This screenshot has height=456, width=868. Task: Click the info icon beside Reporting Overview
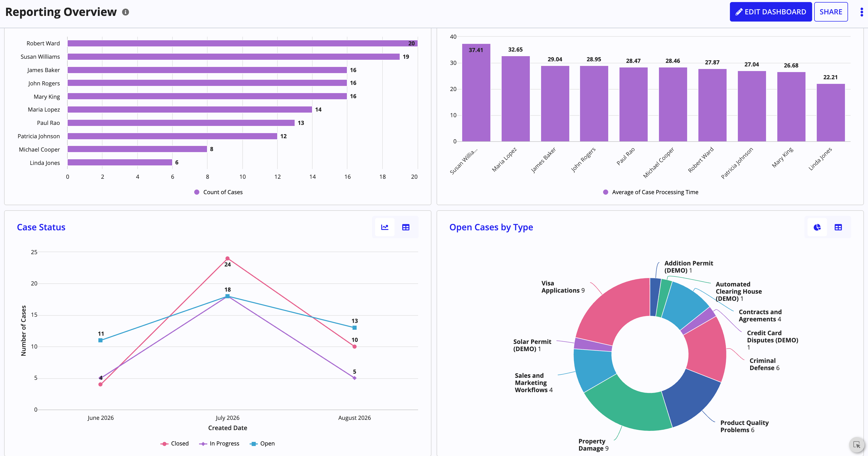tap(125, 12)
